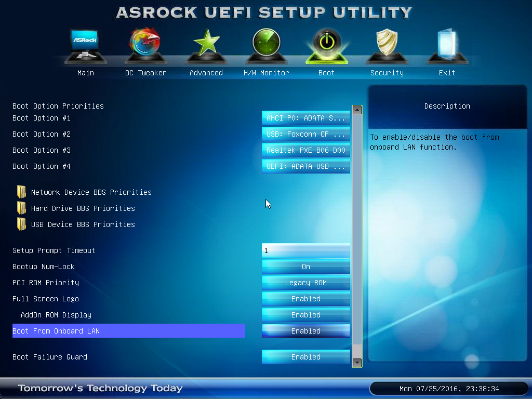Open Hard Drive BBS Priorities folder icon

[x=21, y=208]
